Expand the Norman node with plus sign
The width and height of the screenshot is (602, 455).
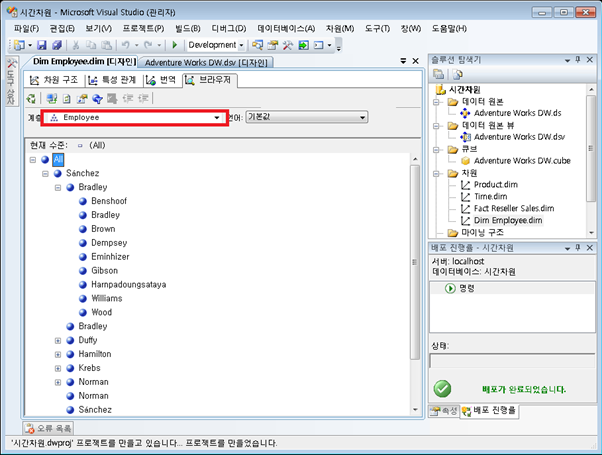58,382
